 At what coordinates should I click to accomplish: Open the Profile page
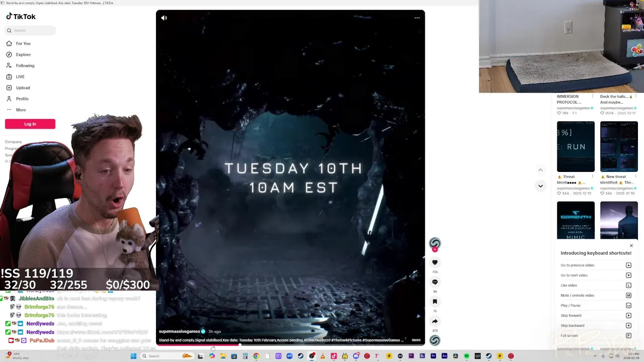22,99
